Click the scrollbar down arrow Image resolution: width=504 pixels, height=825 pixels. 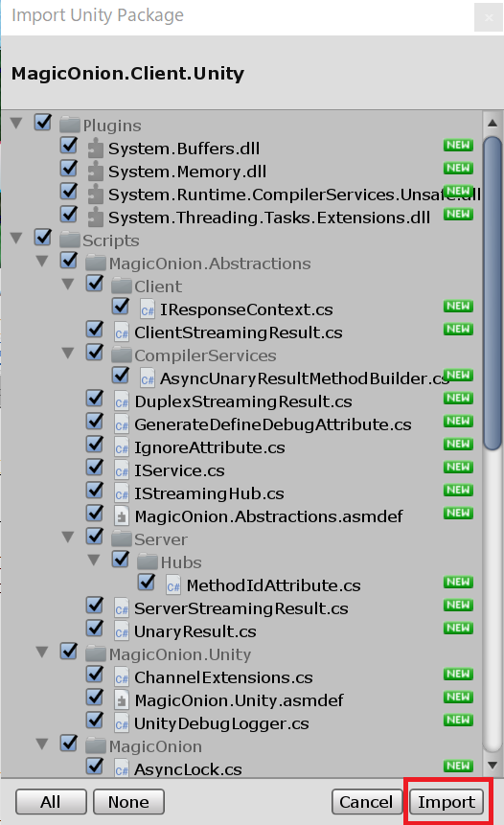[493, 766]
